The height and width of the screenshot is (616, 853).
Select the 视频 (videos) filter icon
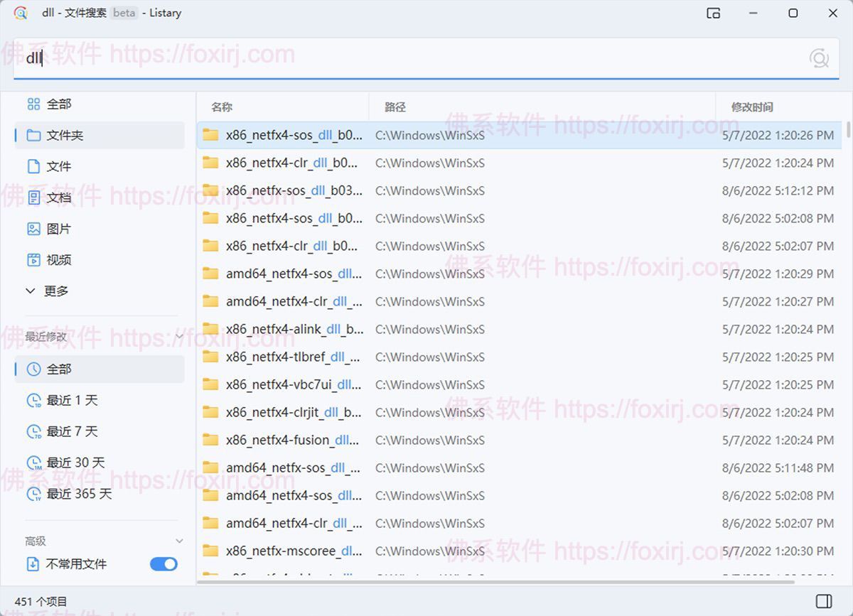click(33, 259)
